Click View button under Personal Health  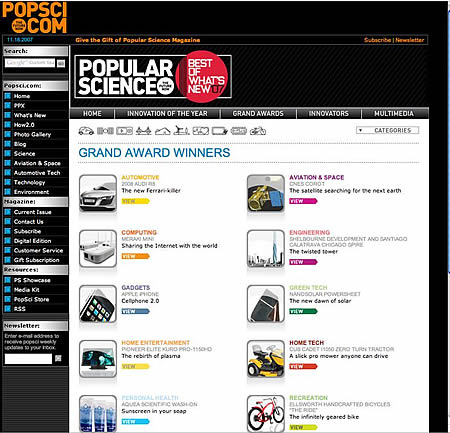click(135, 422)
